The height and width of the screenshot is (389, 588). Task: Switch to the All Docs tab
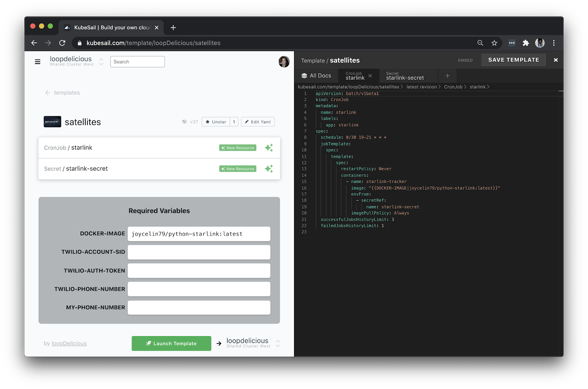tap(316, 76)
